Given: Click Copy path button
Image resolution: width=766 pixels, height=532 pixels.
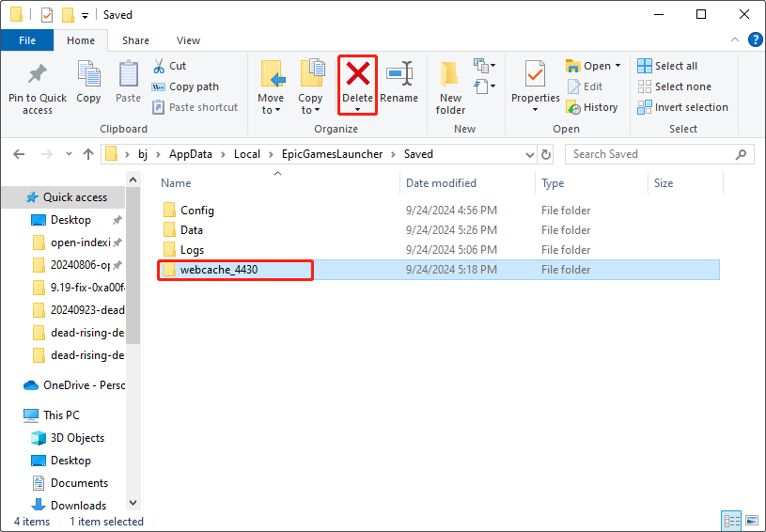Looking at the screenshot, I should 185,86.
